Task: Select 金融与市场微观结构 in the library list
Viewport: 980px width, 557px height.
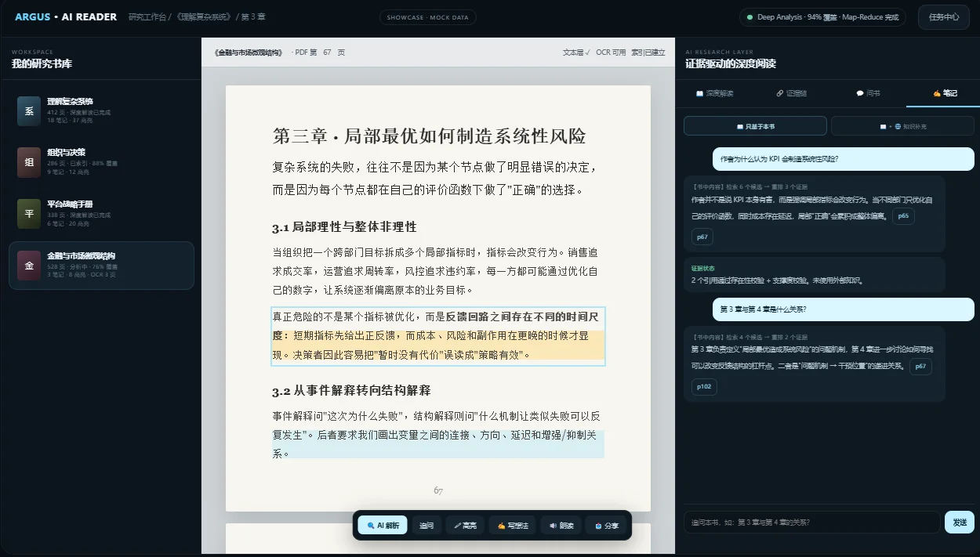Action: tap(101, 266)
